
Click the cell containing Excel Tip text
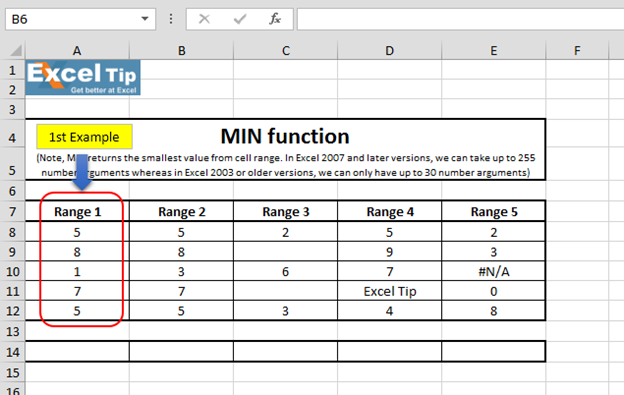pyautogui.click(x=390, y=291)
